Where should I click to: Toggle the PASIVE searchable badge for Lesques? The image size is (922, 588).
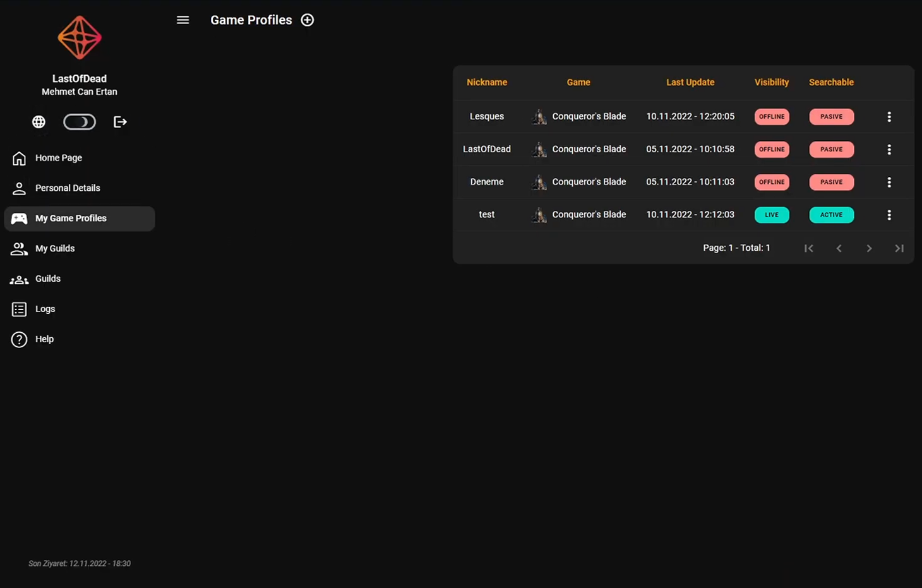point(831,117)
